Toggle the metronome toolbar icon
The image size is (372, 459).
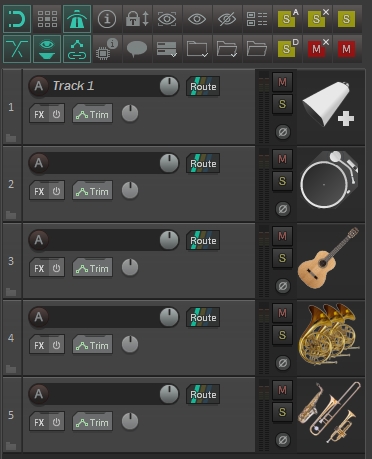(x=77, y=19)
